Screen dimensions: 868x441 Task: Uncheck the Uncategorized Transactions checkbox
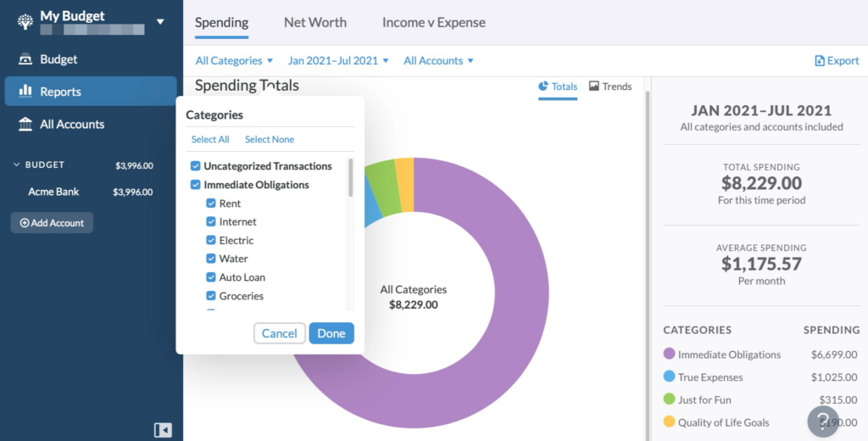point(196,166)
